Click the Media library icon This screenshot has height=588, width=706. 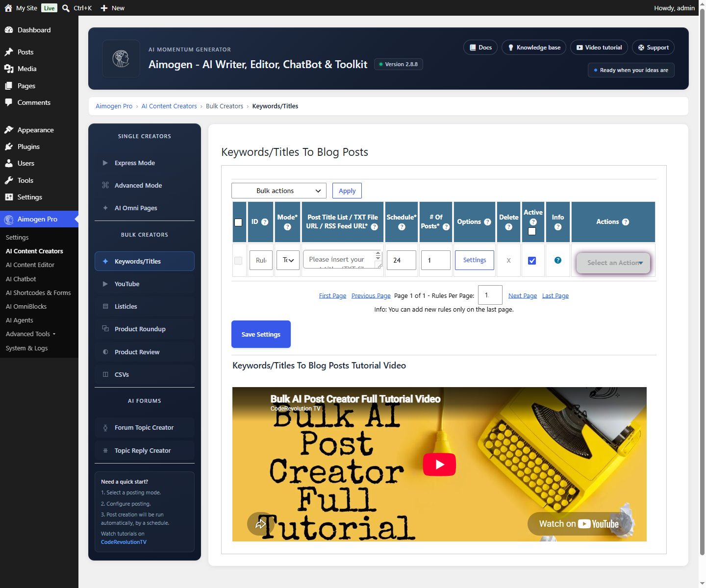pyautogui.click(x=9, y=69)
